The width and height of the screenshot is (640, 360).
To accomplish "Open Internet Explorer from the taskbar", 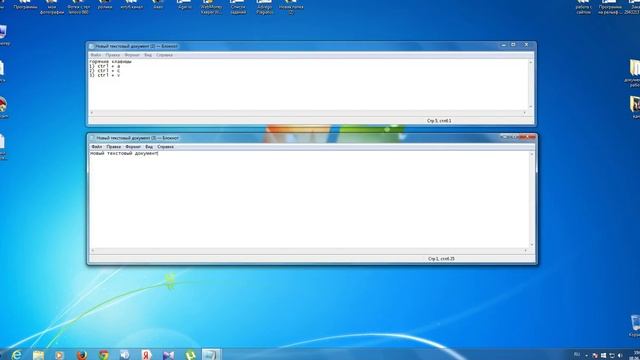I will [17, 355].
